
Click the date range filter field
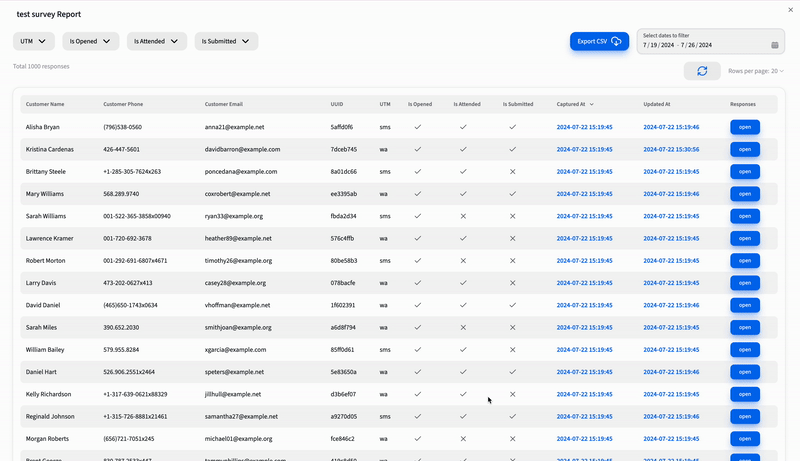tap(700, 45)
